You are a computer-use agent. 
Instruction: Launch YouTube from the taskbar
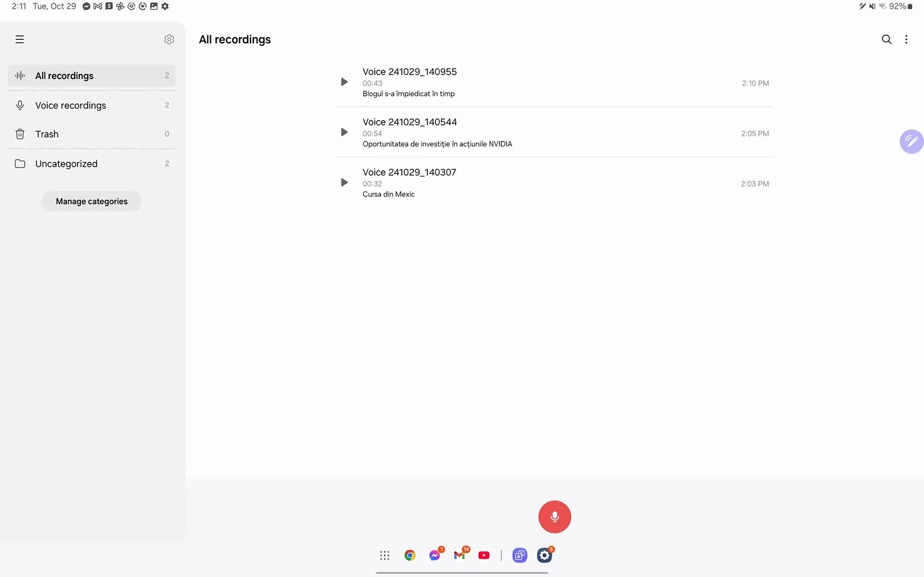coord(484,556)
